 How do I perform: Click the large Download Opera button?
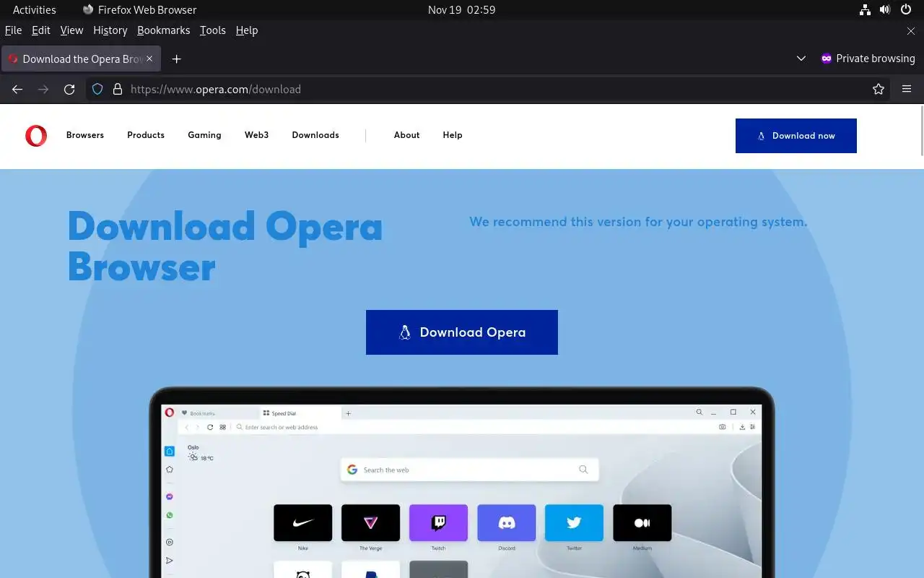click(x=462, y=332)
